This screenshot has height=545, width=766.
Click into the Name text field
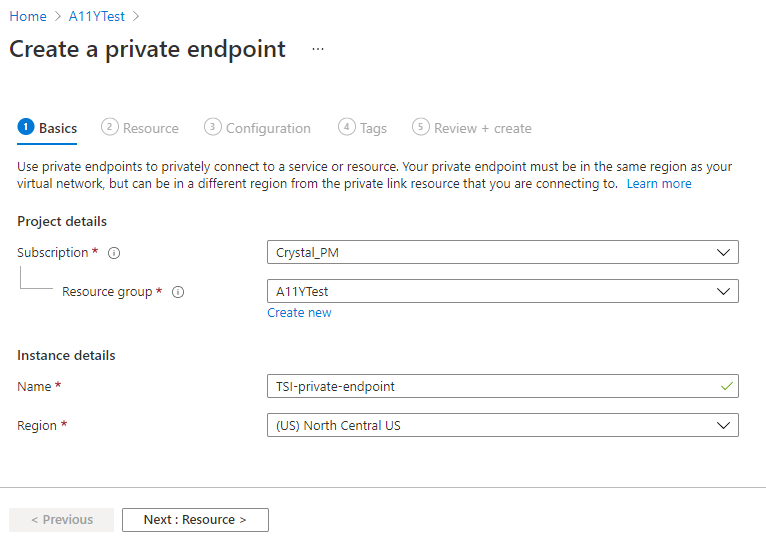(x=490, y=386)
